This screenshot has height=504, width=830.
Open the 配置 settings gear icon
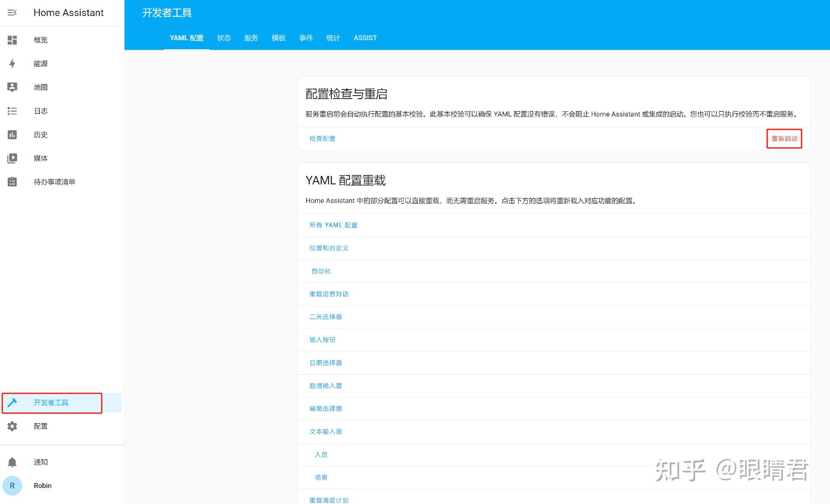coord(12,426)
